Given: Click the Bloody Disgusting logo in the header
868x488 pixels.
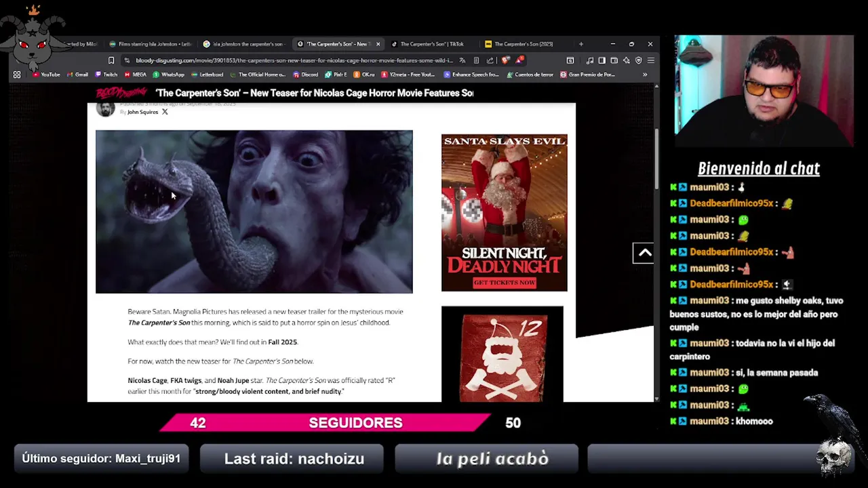Looking at the screenshot, I should pos(122,93).
